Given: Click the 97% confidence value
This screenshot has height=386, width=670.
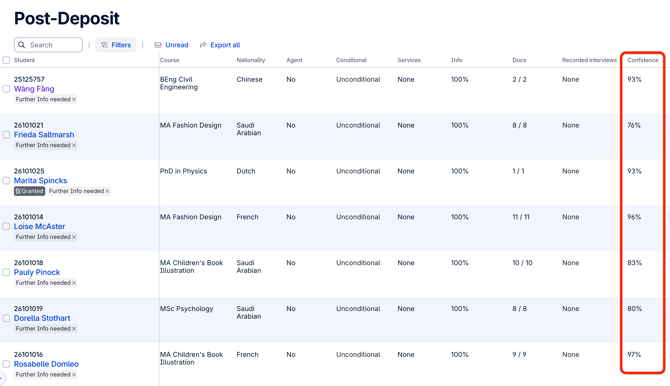Looking at the screenshot, I should pyautogui.click(x=635, y=355).
